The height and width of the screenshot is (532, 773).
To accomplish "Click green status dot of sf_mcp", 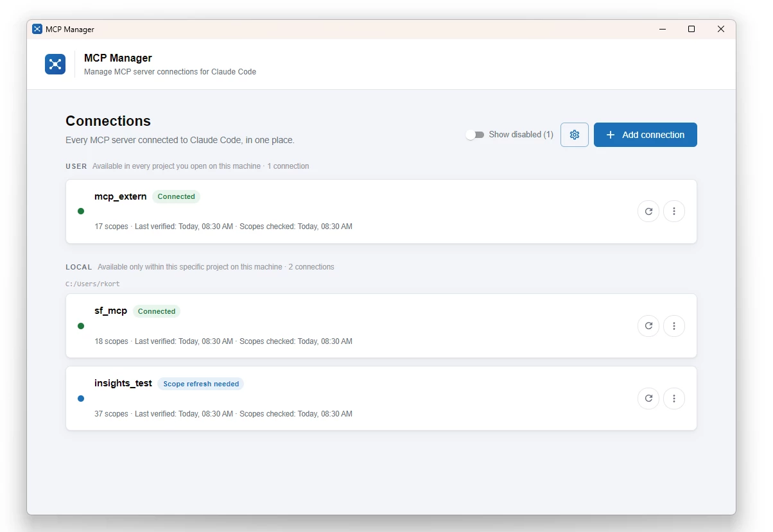I will click(x=81, y=326).
